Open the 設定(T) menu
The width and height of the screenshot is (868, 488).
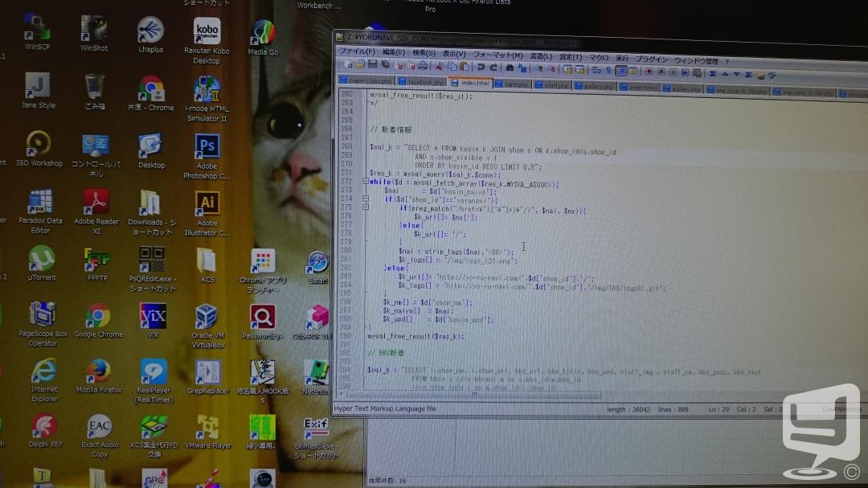tap(570, 57)
